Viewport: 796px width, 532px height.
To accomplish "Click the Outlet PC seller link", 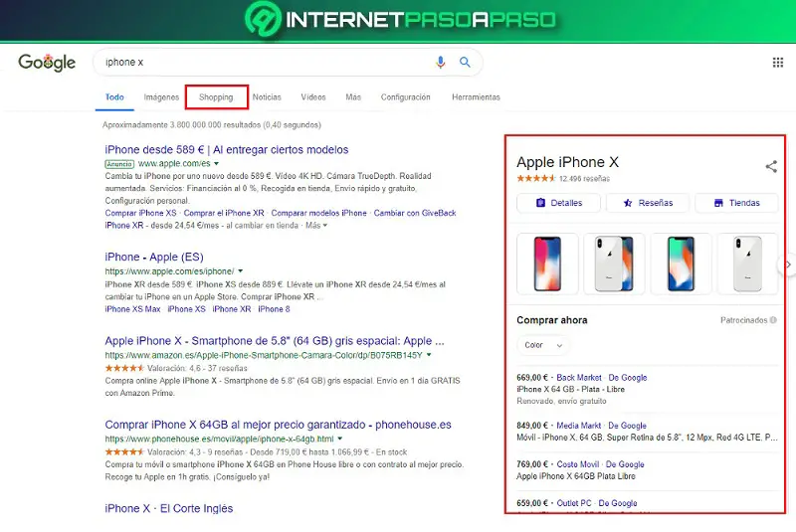I will pyautogui.click(x=574, y=503).
